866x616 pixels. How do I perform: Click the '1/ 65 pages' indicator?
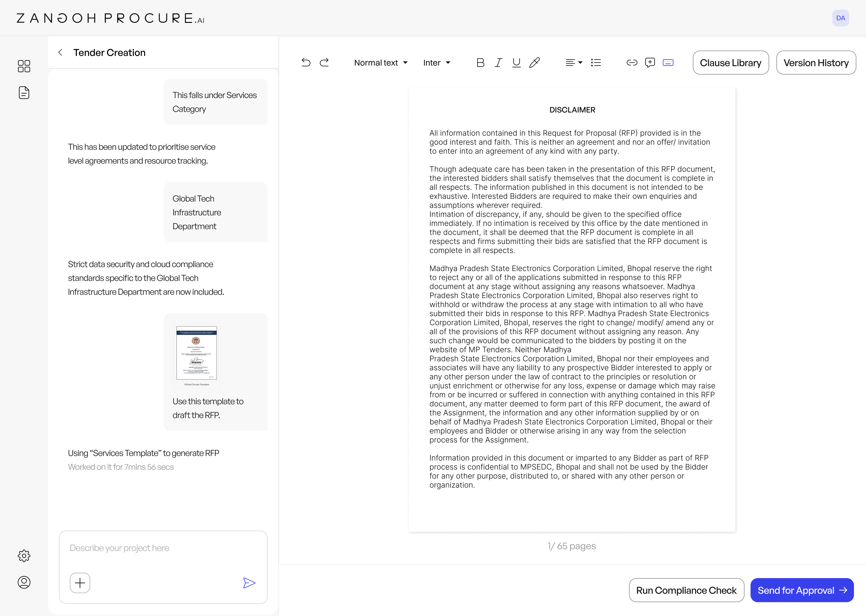[572, 546]
